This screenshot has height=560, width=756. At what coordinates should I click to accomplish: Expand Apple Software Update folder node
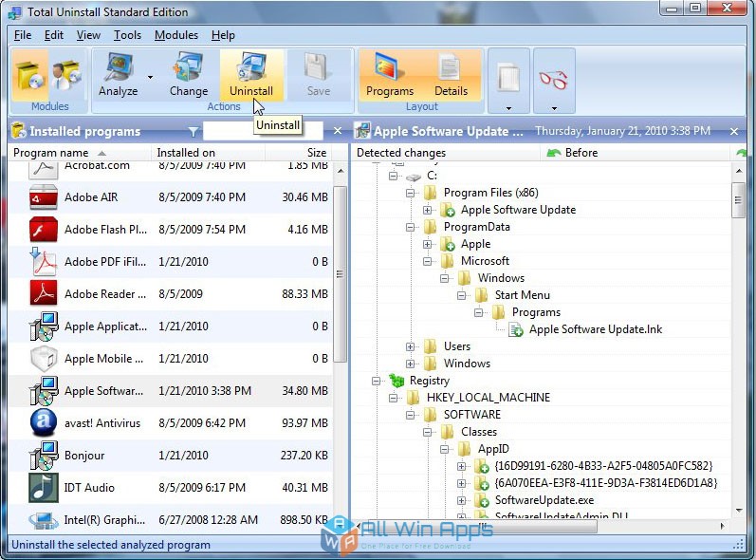(x=427, y=210)
